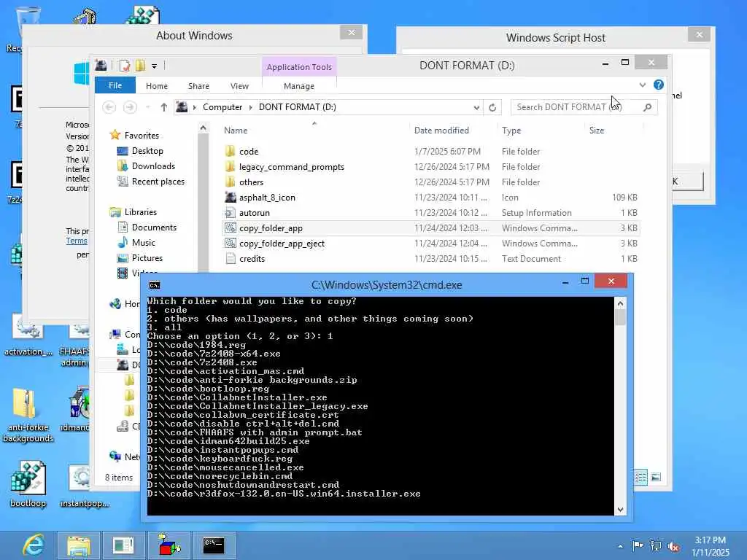Click the muted volume tray icon
This screenshot has width=747, height=560.
pyautogui.click(x=673, y=546)
